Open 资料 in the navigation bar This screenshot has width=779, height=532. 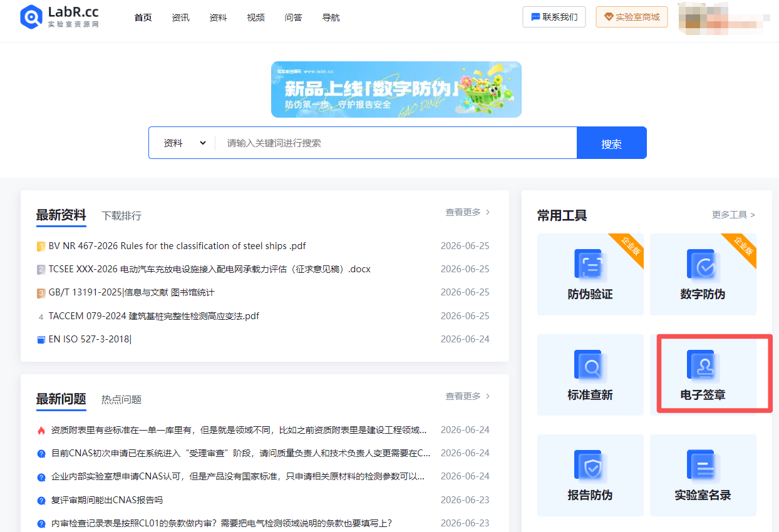(x=218, y=18)
